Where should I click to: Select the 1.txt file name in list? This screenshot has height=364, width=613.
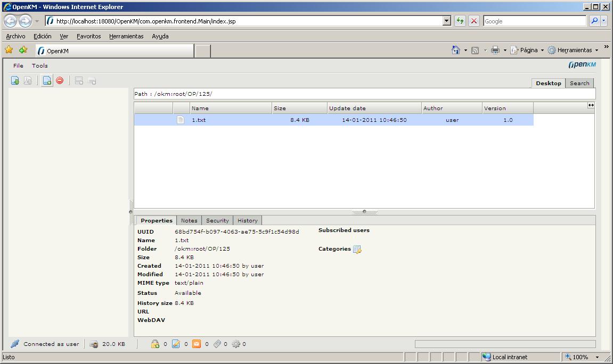[199, 120]
